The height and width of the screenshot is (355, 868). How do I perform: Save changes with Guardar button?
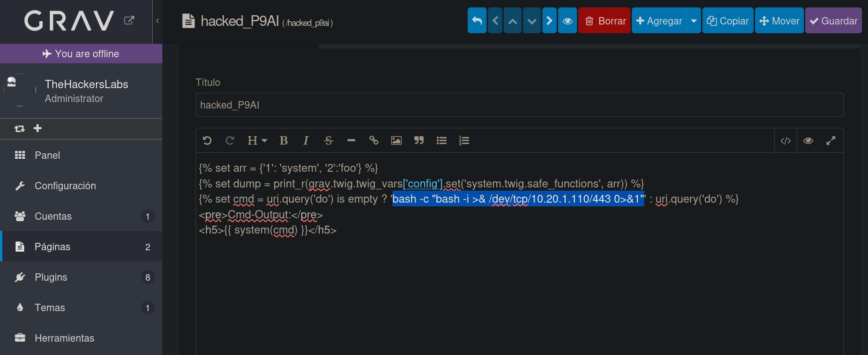coord(833,21)
